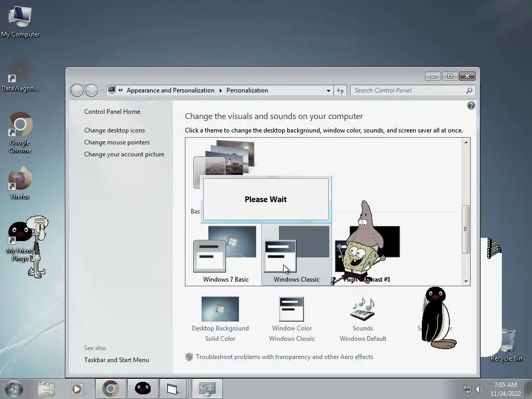
Task: Click the refresh button beside the address bar
Action: pos(340,90)
